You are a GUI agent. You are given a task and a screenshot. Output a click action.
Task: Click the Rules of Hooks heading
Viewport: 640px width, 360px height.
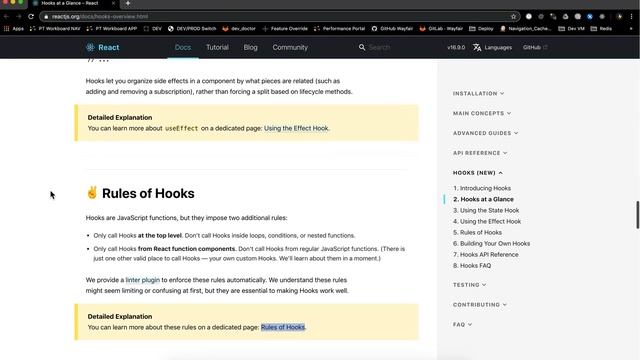coord(148,193)
